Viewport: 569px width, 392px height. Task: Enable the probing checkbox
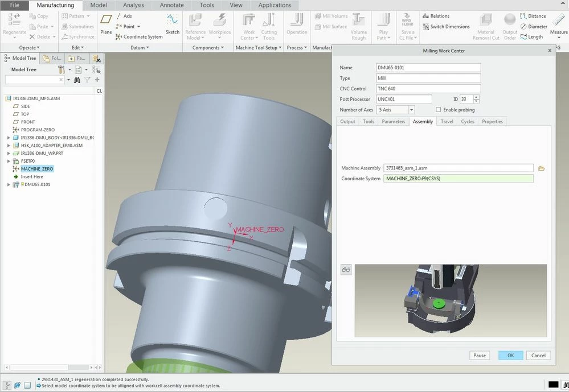tap(439, 109)
